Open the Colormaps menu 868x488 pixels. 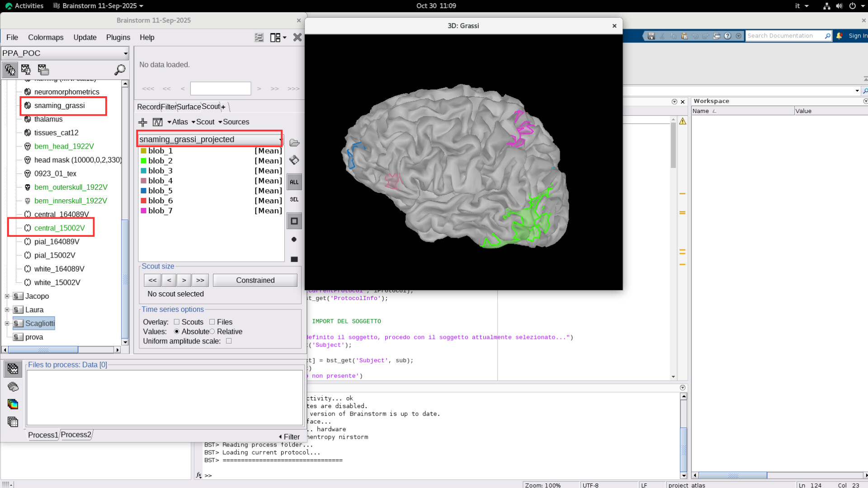[46, 38]
